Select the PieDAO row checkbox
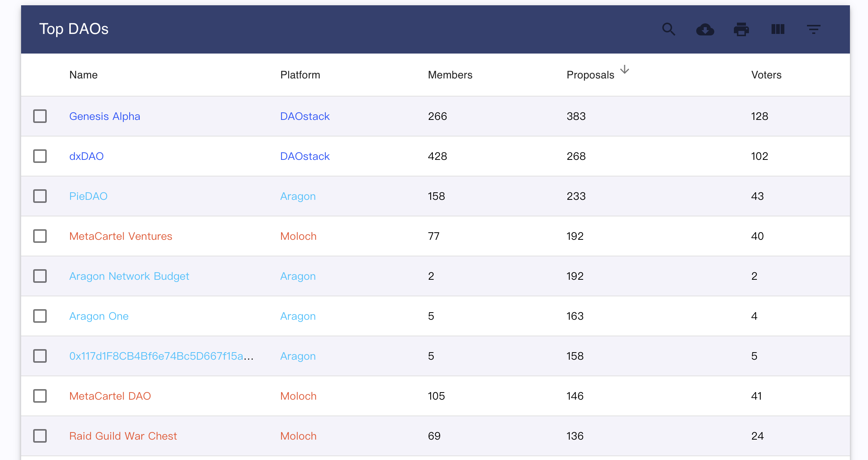Viewport: 868px width, 460px height. (x=40, y=196)
